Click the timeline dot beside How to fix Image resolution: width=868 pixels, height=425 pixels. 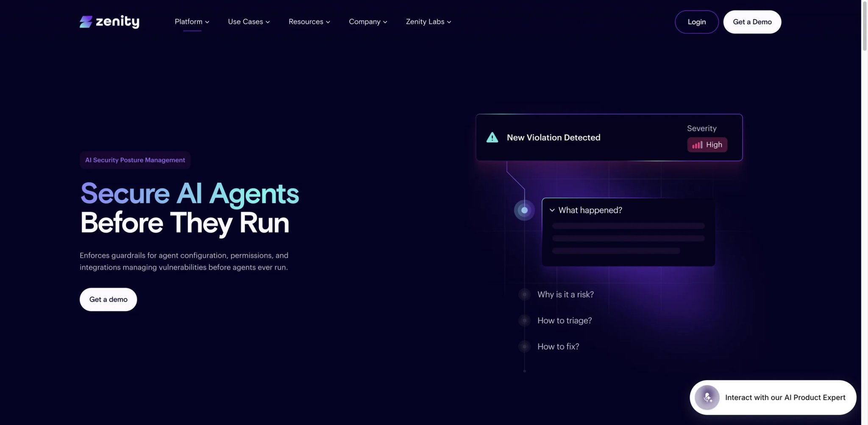click(x=524, y=347)
